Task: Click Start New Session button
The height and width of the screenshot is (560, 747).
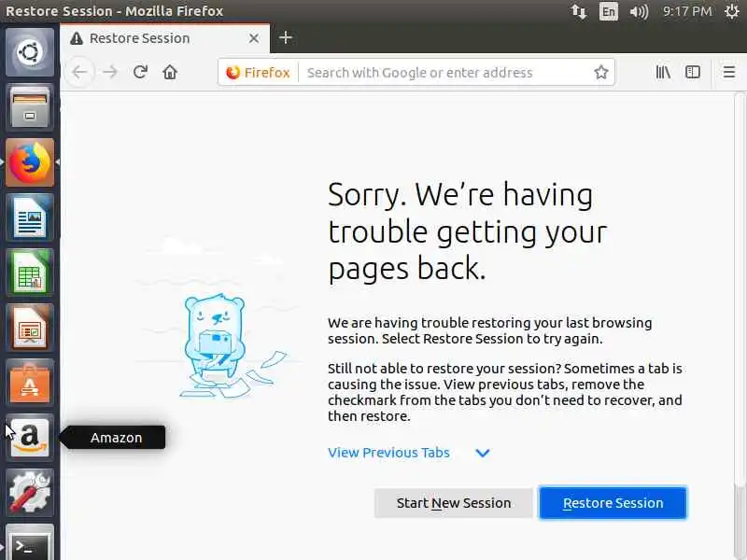Action: coord(454,503)
